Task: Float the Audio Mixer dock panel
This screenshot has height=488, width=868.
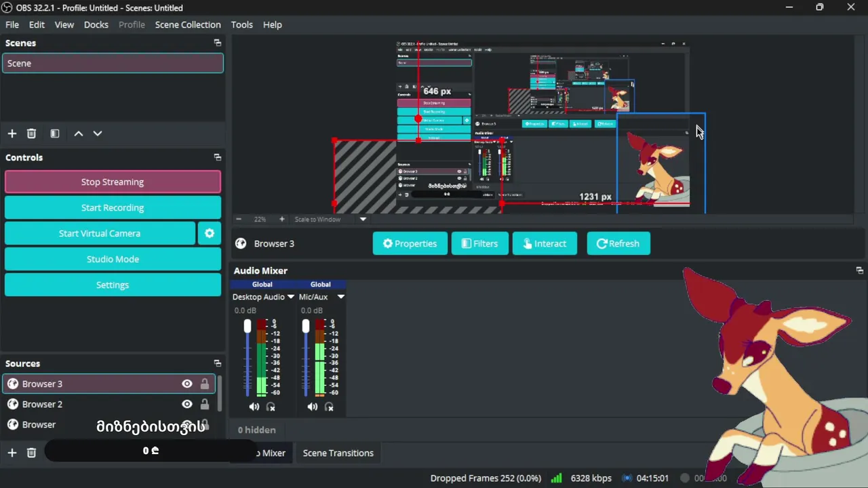Action: [860, 270]
